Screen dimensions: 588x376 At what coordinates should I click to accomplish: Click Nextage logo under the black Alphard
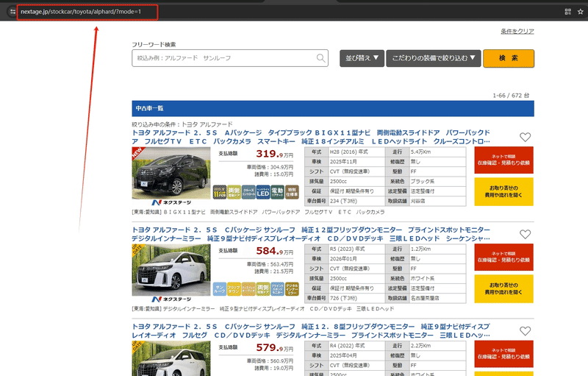click(171, 202)
